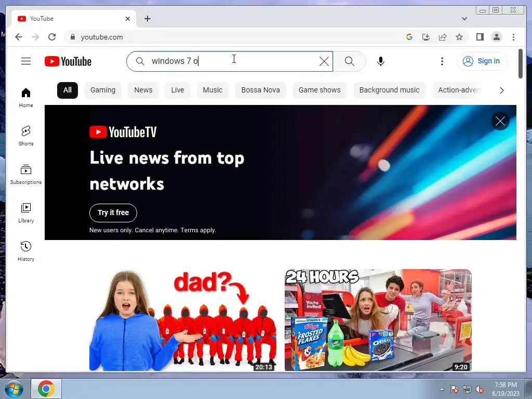Click the browser forward arrow

point(35,37)
